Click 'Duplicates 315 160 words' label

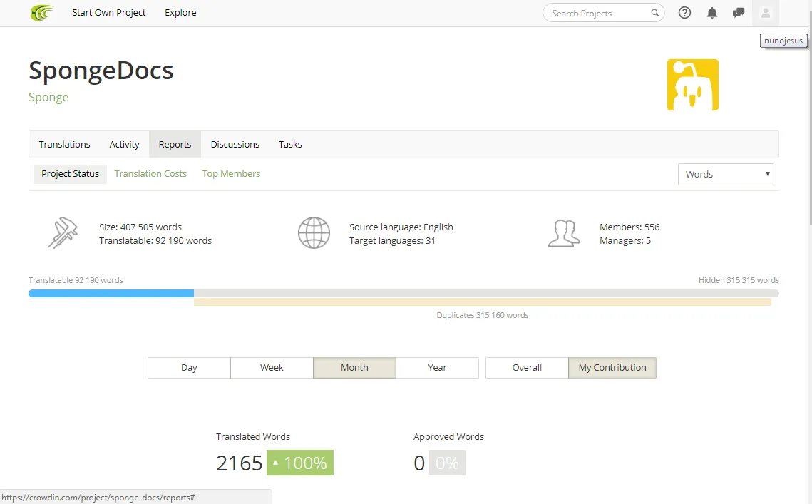pyautogui.click(x=483, y=315)
